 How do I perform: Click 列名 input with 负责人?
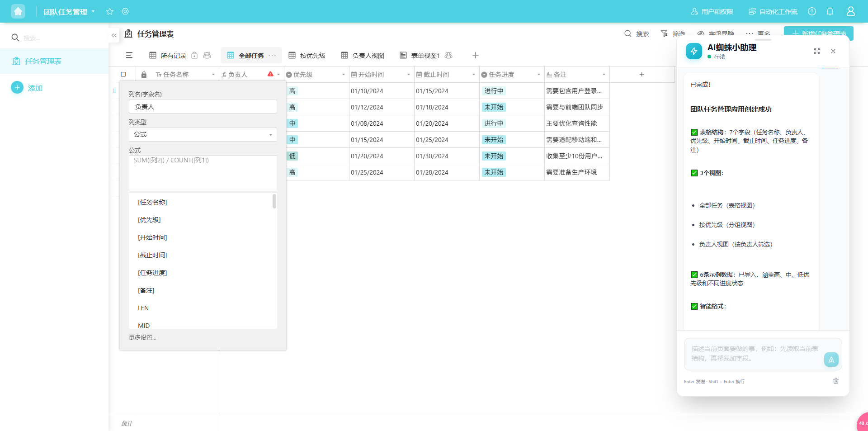203,106
